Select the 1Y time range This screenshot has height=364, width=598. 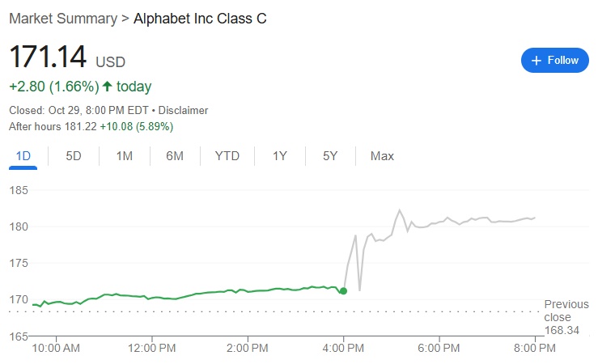(279, 155)
